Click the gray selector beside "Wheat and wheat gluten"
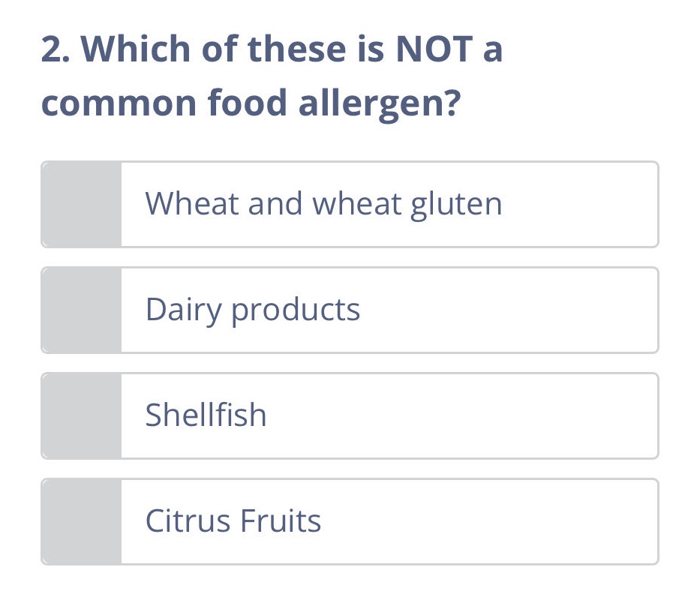Image resolution: width=700 pixels, height=594 pixels. point(80,204)
